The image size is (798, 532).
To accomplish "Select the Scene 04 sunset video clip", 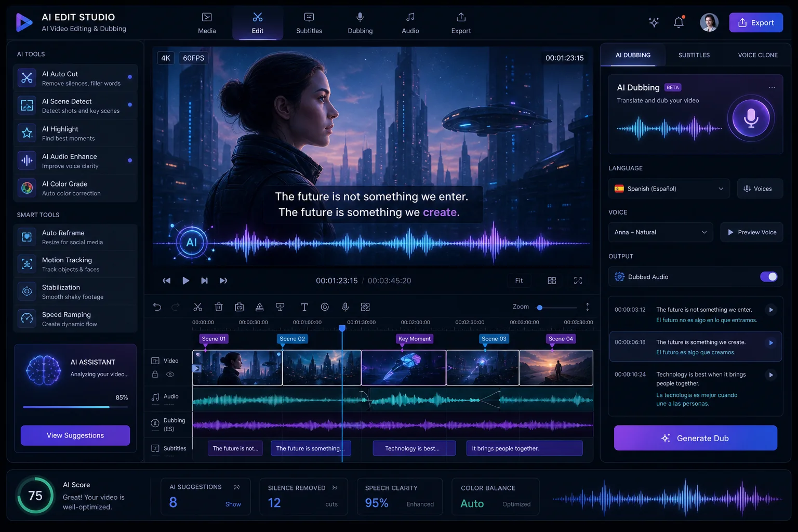I will pyautogui.click(x=556, y=367).
